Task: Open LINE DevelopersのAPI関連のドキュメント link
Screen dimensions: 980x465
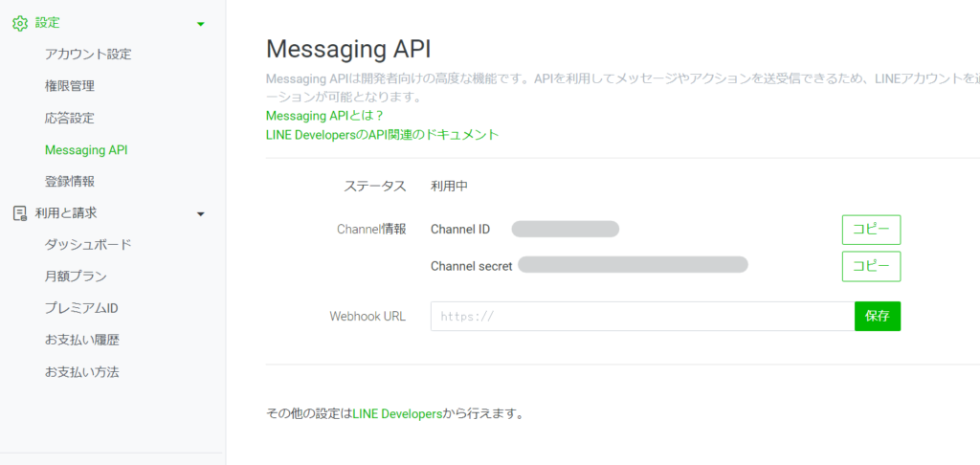Action: tap(383, 134)
